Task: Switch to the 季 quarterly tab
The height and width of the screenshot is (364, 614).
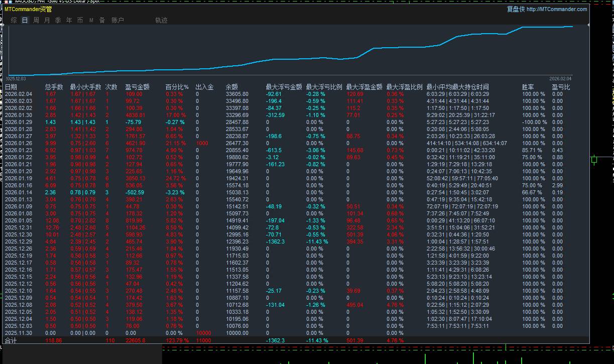Action: pyautogui.click(x=58, y=20)
